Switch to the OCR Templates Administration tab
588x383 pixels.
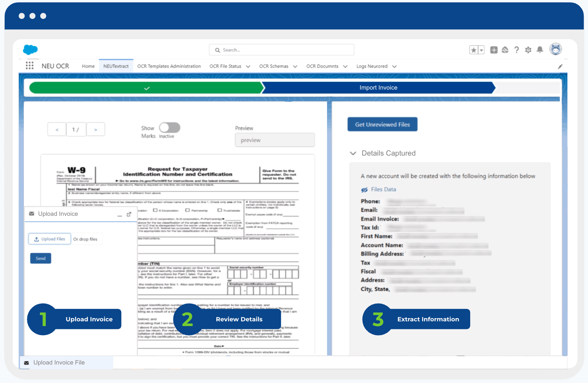(x=169, y=66)
